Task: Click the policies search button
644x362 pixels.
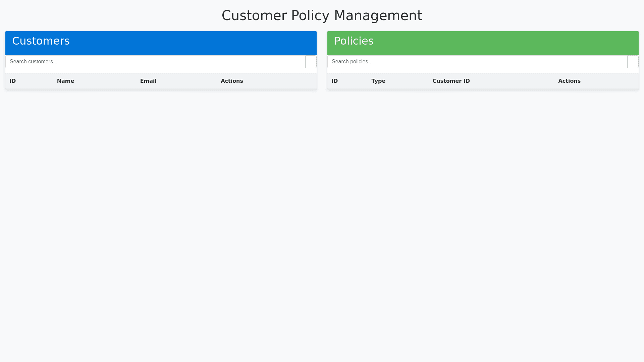Action: point(633,62)
